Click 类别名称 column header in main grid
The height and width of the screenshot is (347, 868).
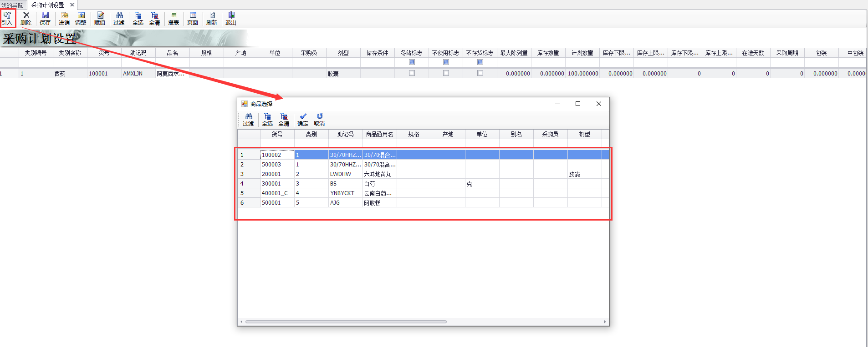click(70, 53)
